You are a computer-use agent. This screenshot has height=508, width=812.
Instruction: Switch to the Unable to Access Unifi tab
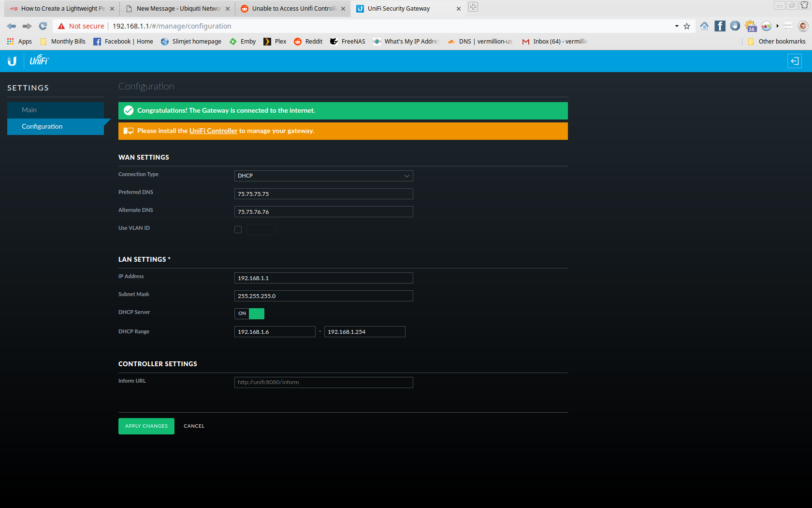point(292,9)
